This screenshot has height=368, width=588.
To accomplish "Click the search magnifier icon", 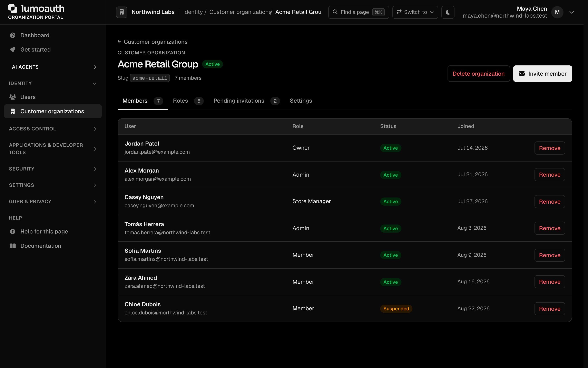I will coord(335,12).
